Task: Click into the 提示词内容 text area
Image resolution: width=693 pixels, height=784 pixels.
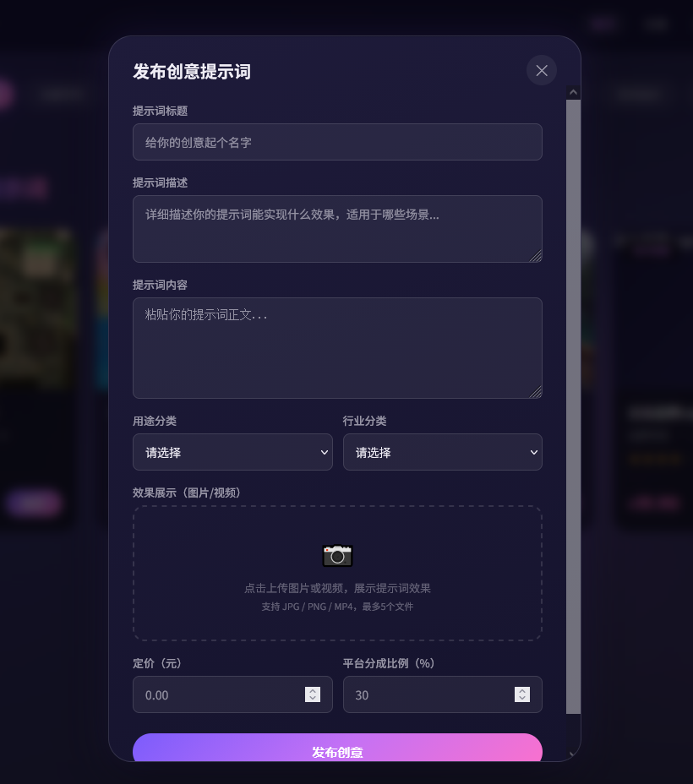Action: [x=337, y=348]
